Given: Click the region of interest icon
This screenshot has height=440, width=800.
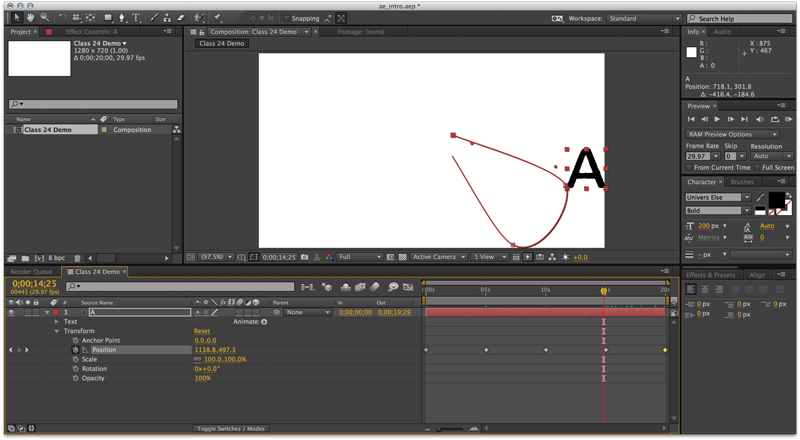Looking at the screenshot, I should click(254, 257).
